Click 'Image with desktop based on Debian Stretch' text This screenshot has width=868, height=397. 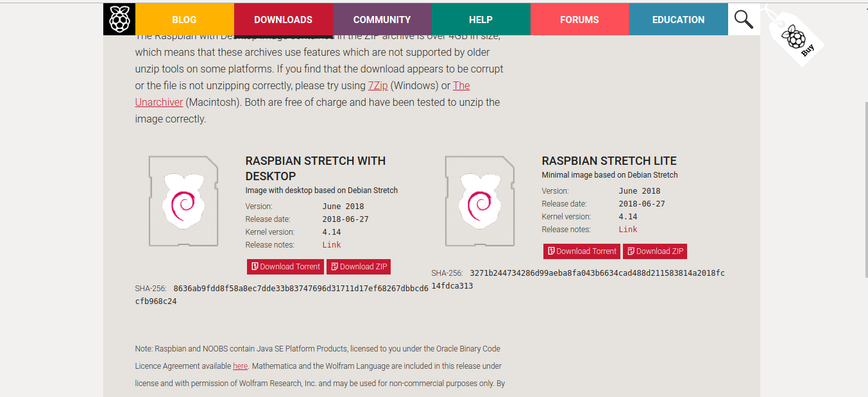click(x=322, y=190)
